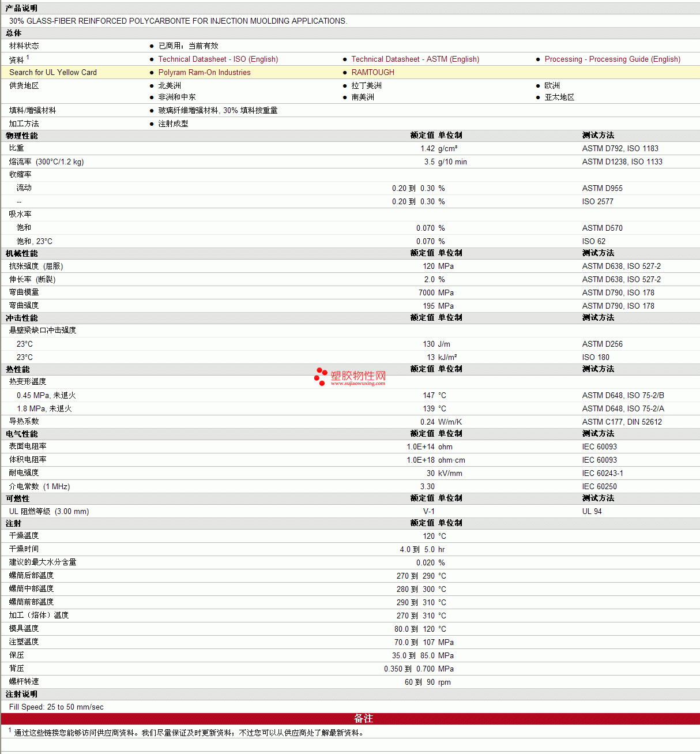Click the '注塑温度' row label
This screenshot has width=700, height=754.
[24, 642]
